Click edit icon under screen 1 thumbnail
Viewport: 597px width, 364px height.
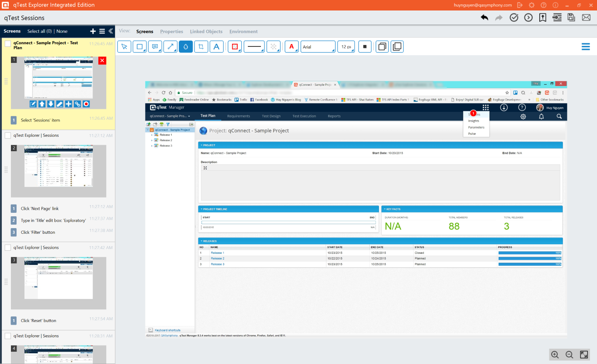point(33,104)
